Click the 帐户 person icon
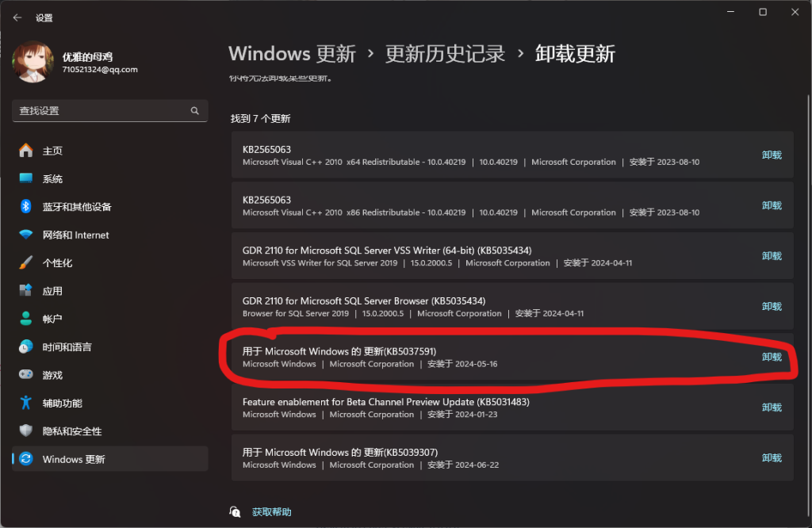The width and height of the screenshot is (812, 528). click(x=26, y=319)
